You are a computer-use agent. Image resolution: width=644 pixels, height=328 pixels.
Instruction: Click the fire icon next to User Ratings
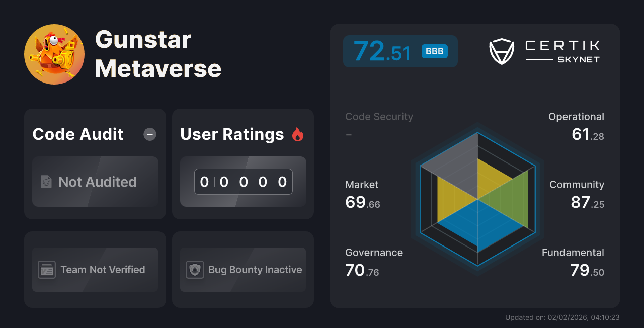tap(299, 134)
